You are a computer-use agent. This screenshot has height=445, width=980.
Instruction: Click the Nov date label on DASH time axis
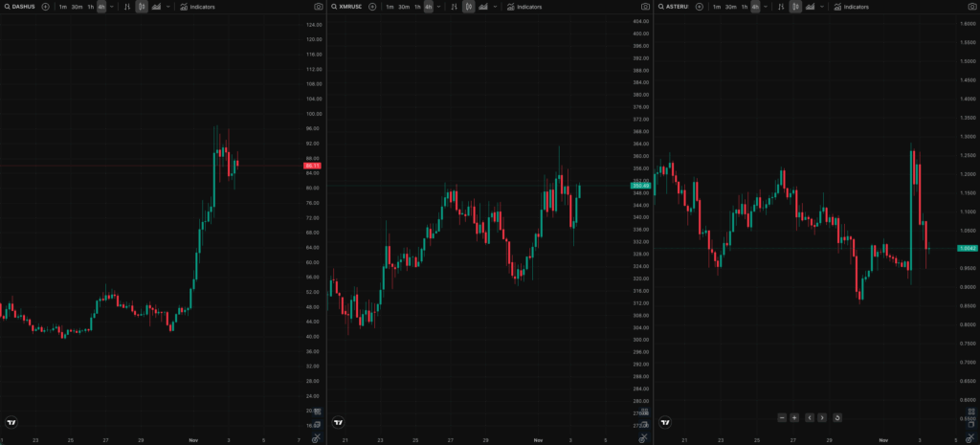193,440
